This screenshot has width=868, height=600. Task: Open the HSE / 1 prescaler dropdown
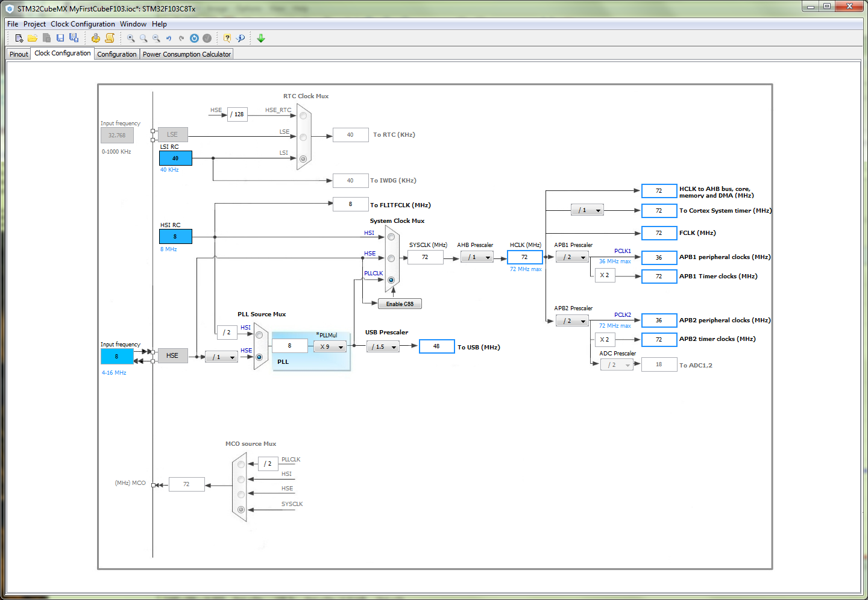221,357
